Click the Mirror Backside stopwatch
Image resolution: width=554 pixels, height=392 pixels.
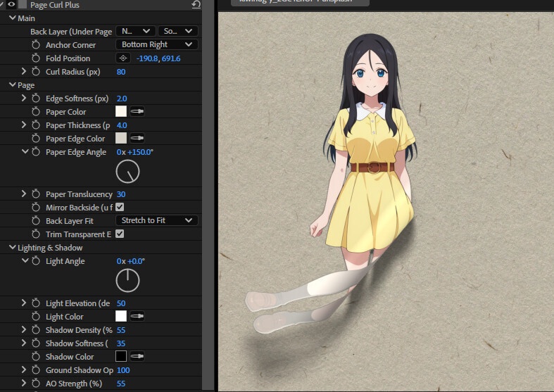[x=36, y=208]
